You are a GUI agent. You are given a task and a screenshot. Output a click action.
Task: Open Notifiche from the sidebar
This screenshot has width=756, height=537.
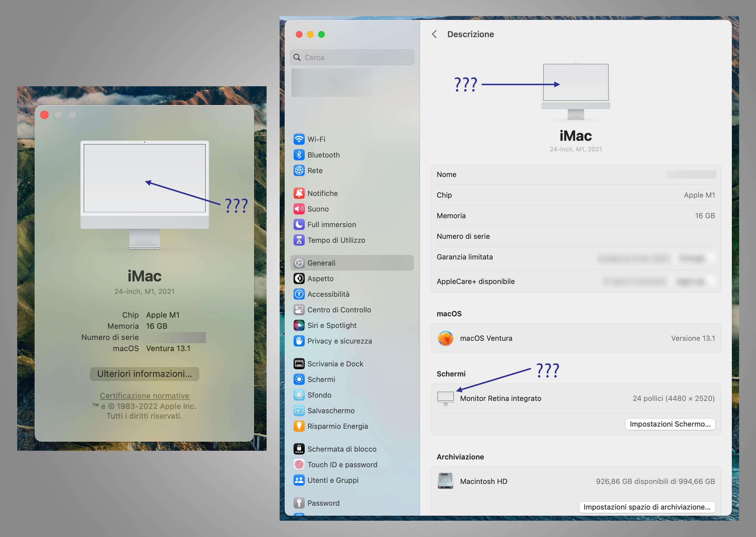point(322,194)
